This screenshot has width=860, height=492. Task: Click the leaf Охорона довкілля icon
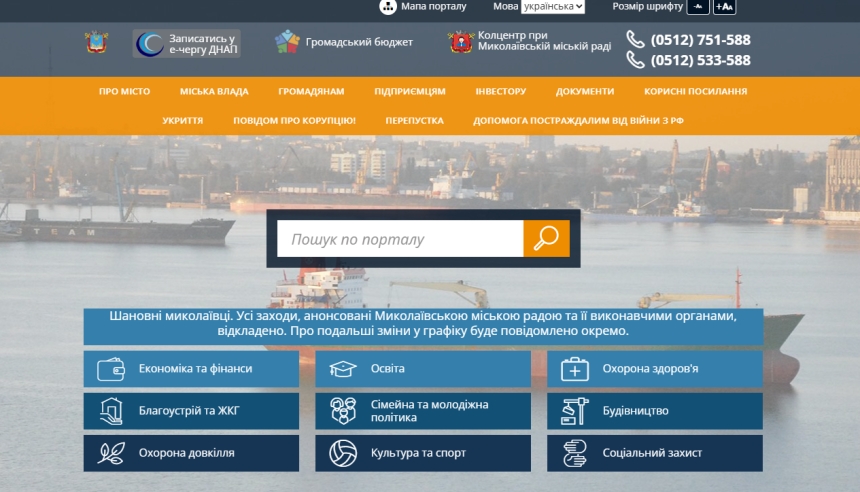[110, 453]
